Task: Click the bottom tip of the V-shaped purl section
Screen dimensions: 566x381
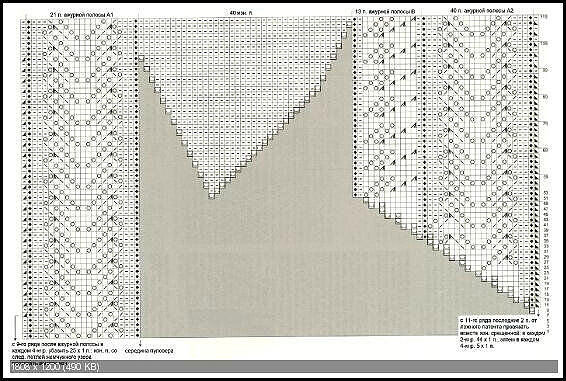Action: (212, 196)
